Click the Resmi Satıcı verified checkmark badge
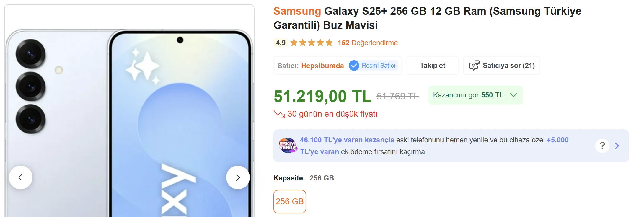 (354, 66)
